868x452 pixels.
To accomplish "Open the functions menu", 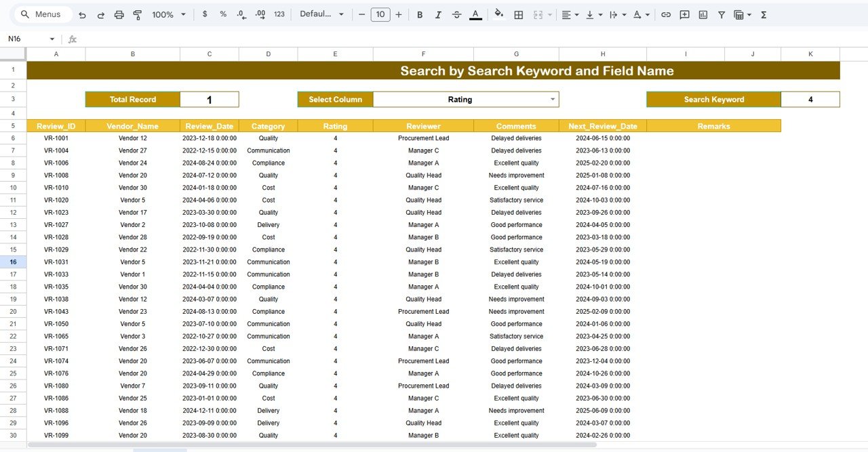I will [x=764, y=14].
